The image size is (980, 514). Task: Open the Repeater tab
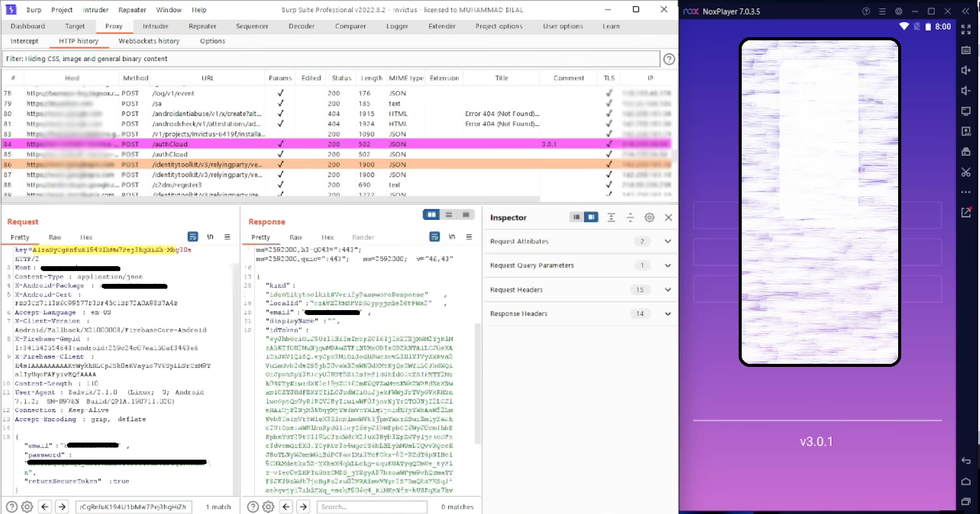[x=202, y=26]
